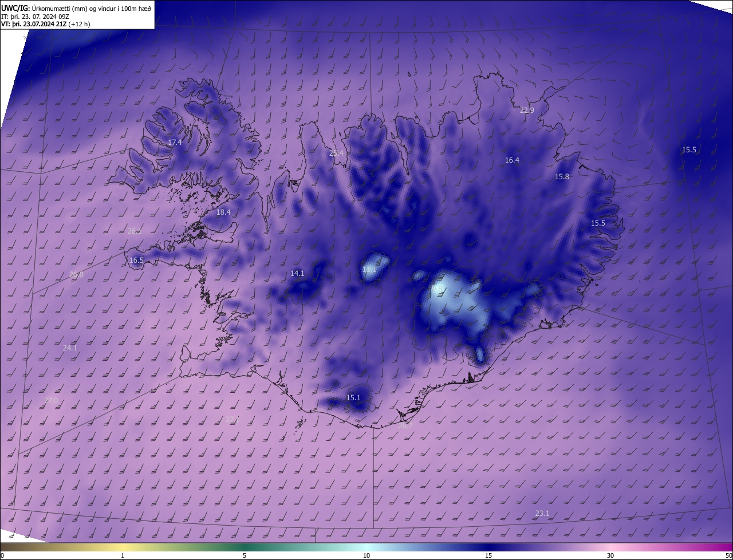Select the 5 tick on the color scale
Image resolution: width=733 pixels, height=560 pixels.
coord(245,555)
